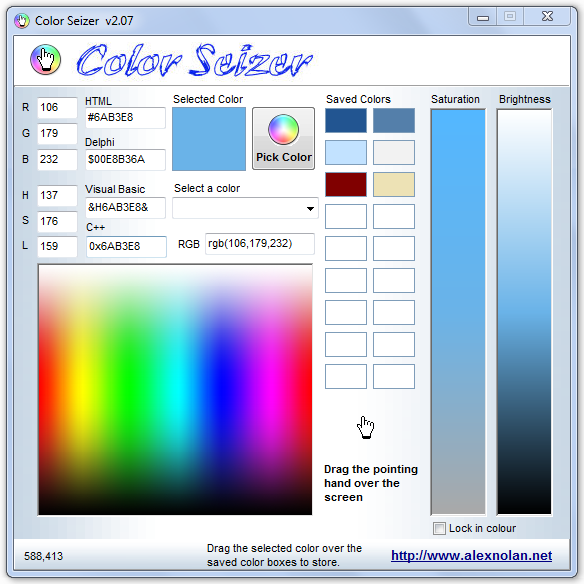Select the dark blue saved color swatch
584x584 pixels.
(346, 120)
